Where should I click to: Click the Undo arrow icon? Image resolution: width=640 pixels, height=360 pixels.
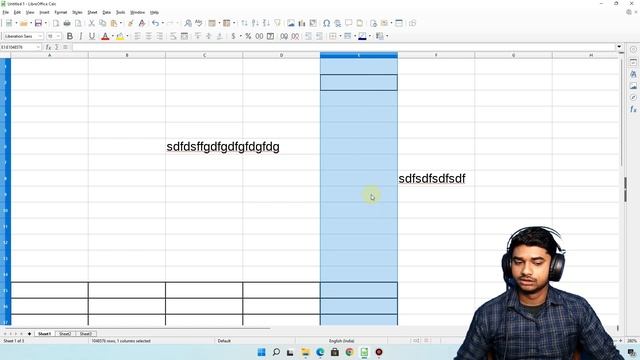tap(156, 23)
